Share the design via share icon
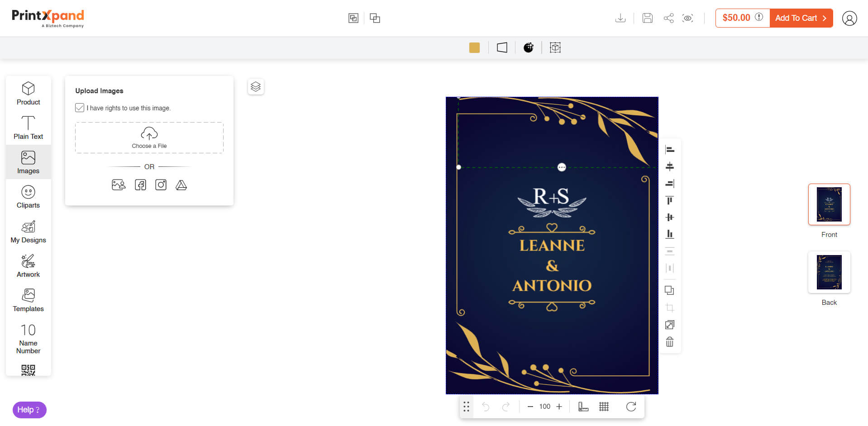This screenshot has width=868, height=426. (x=668, y=18)
